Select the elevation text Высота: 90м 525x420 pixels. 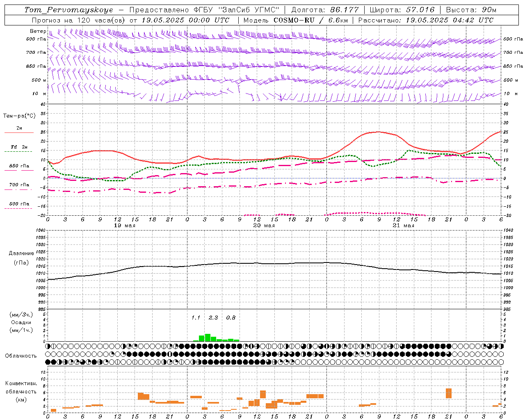(x=471, y=10)
